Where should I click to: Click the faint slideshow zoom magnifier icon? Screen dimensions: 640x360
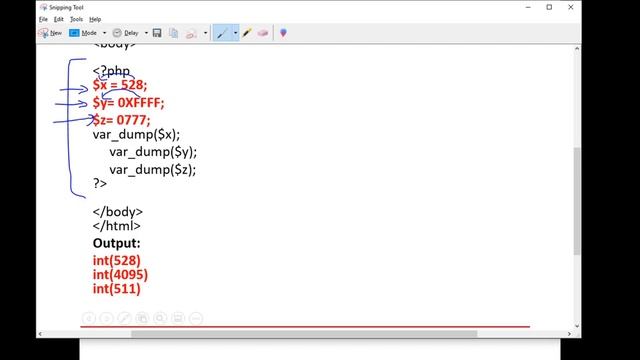160,318
